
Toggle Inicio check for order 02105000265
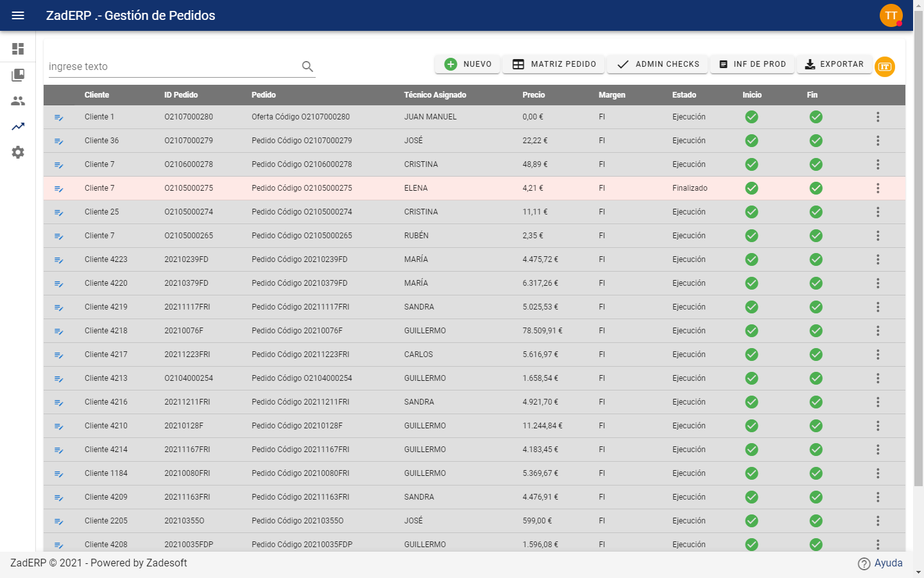pos(751,236)
